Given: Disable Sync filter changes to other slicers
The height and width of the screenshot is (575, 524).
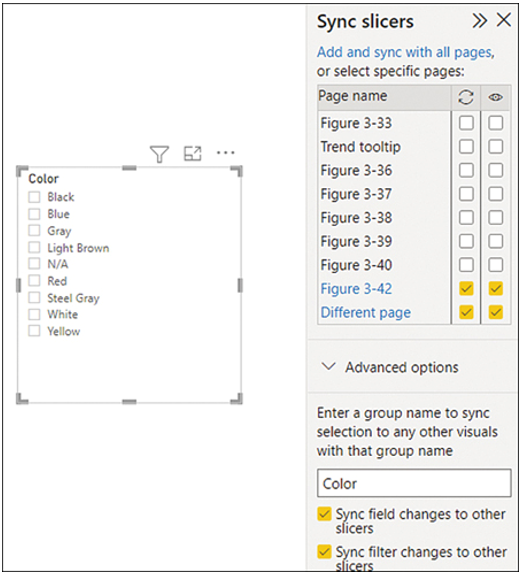Looking at the screenshot, I should point(324,552).
